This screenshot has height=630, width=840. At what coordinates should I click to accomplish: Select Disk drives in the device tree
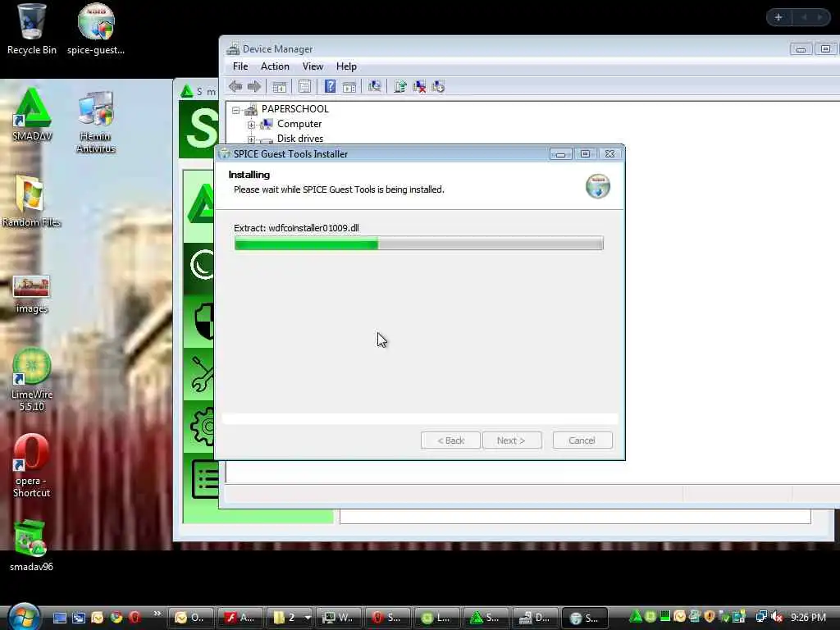point(300,138)
